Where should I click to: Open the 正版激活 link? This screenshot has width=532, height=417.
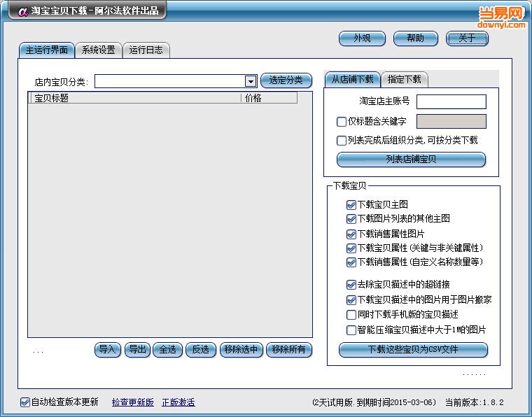(178, 402)
